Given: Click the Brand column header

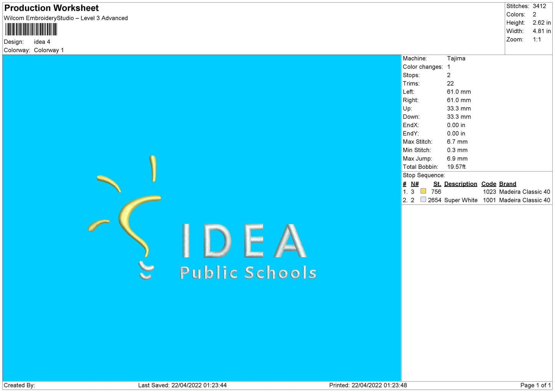Looking at the screenshot, I should point(507,184).
